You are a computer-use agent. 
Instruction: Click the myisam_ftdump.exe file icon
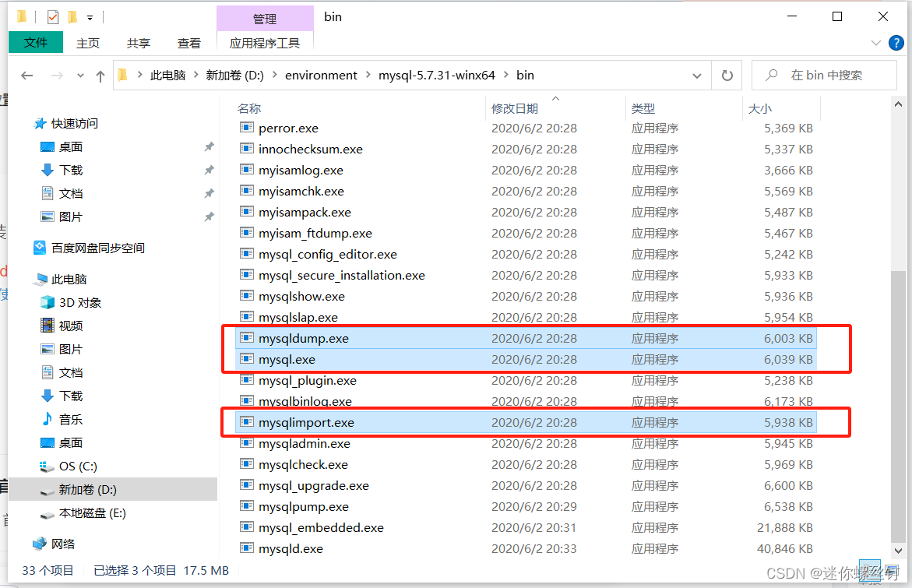[247, 233]
